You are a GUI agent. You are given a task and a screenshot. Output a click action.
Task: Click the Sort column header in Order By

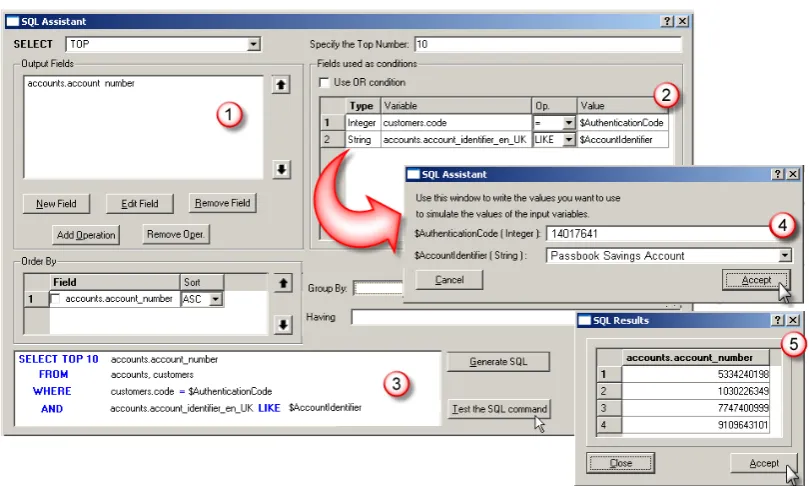(202, 282)
